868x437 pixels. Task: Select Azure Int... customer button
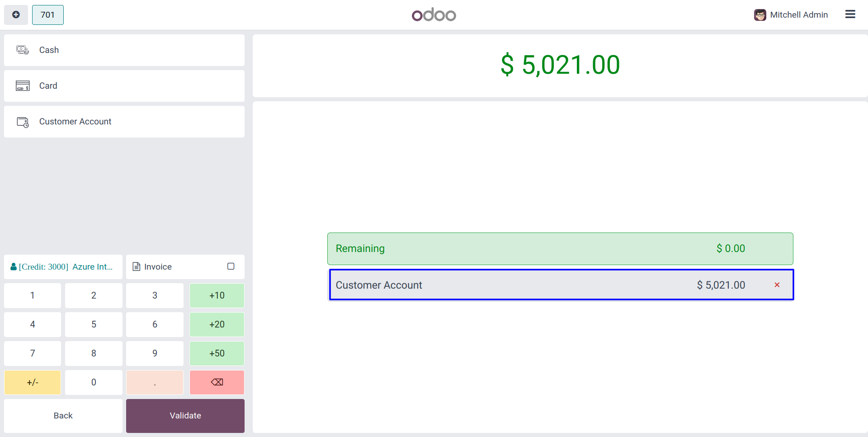tap(63, 267)
